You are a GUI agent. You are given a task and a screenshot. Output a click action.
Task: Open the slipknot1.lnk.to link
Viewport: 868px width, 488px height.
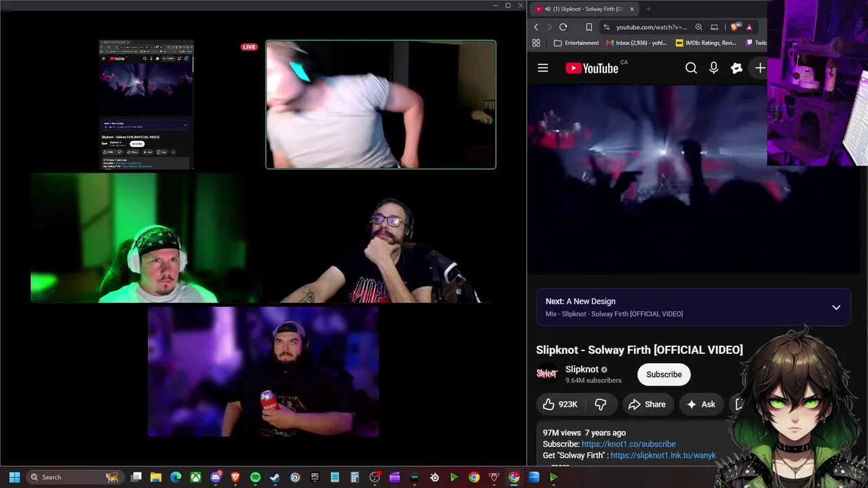tap(663, 455)
